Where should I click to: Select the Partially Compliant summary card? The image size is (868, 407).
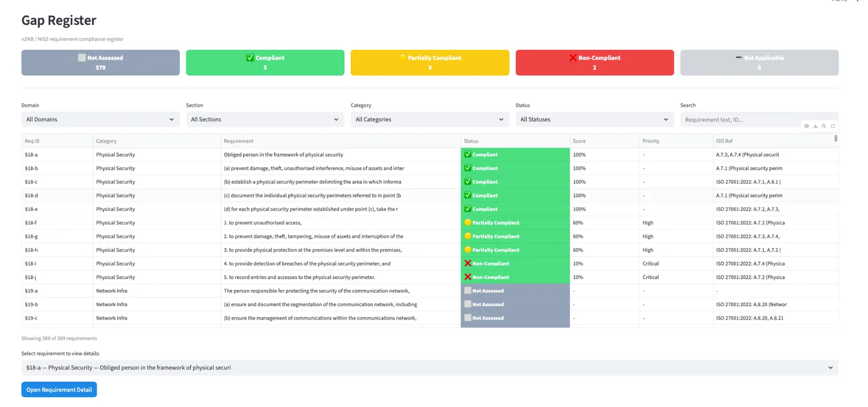(430, 62)
